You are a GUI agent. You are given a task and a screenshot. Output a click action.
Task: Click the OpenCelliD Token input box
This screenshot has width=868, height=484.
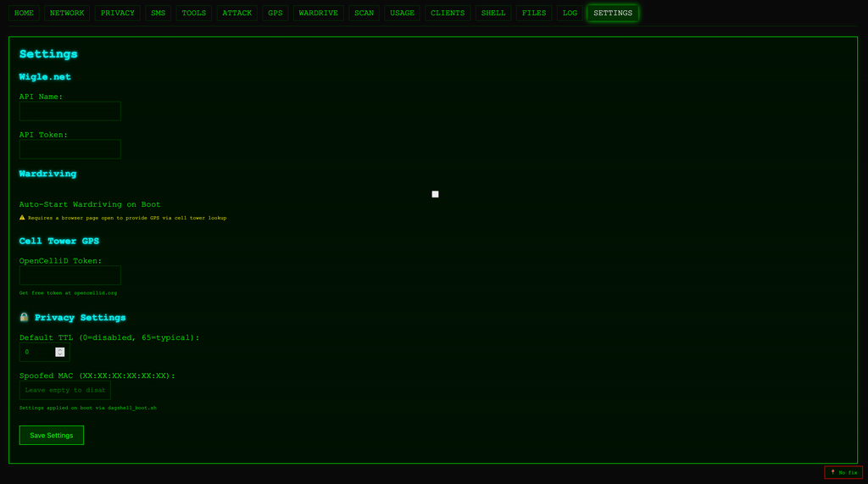(x=70, y=275)
